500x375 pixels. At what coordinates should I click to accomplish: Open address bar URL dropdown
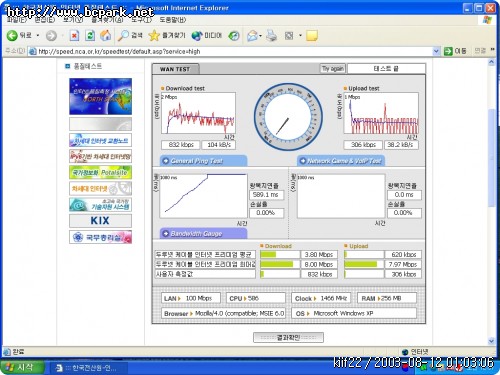coord(436,51)
